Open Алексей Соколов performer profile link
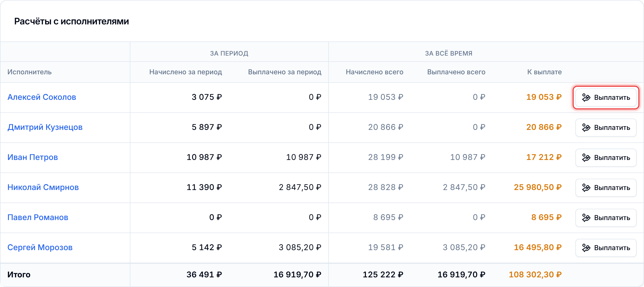The image size is (644, 287). (42, 97)
